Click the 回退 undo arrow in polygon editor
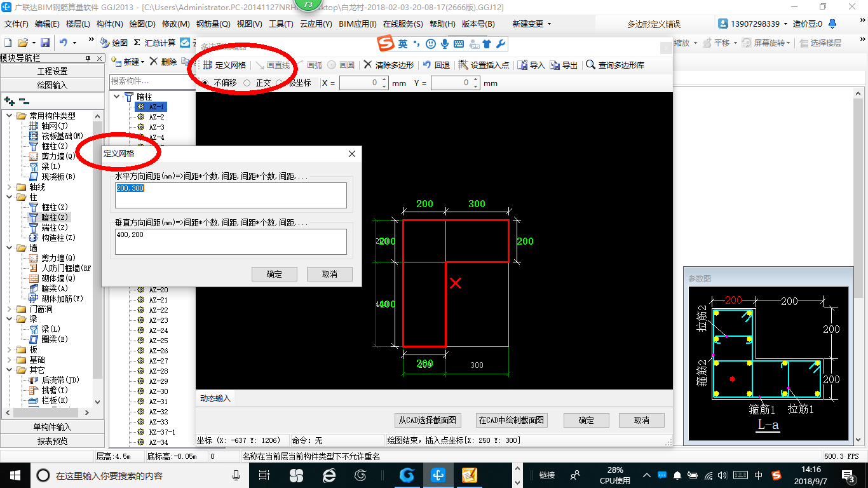This screenshot has height=488, width=868. click(x=437, y=65)
